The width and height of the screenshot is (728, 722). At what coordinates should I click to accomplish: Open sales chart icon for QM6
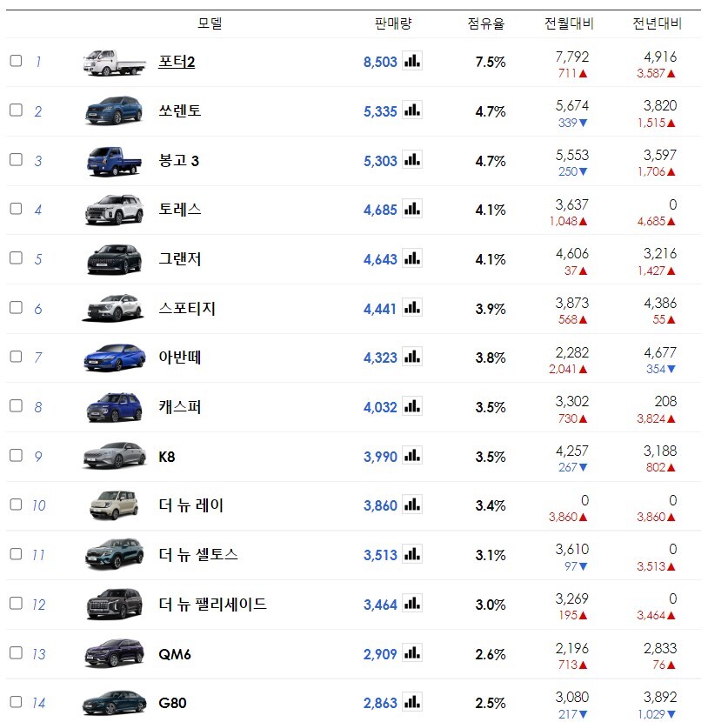click(x=411, y=653)
